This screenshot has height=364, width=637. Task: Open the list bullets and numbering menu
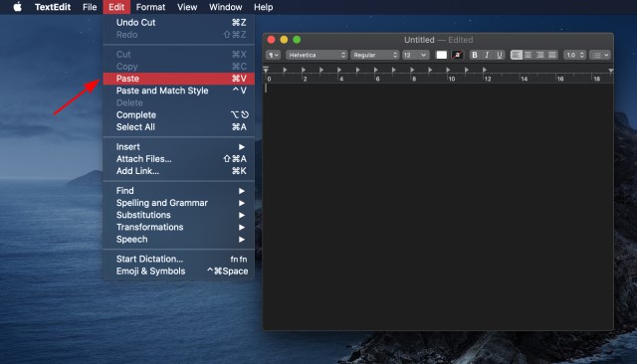[x=600, y=55]
